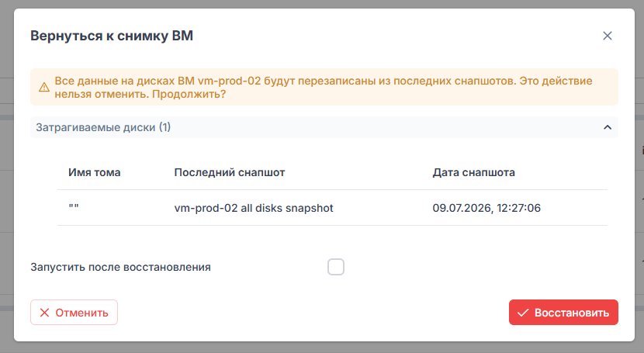The height and width of the screenshot is (353, 644).
Task: Click the orange warning message text
Action: click(324, 88)
